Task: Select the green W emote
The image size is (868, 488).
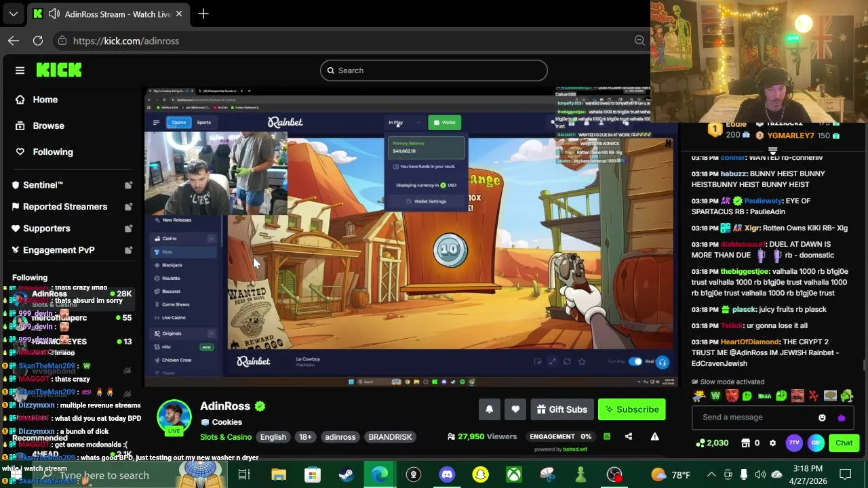Action: [x=715, y=396]
